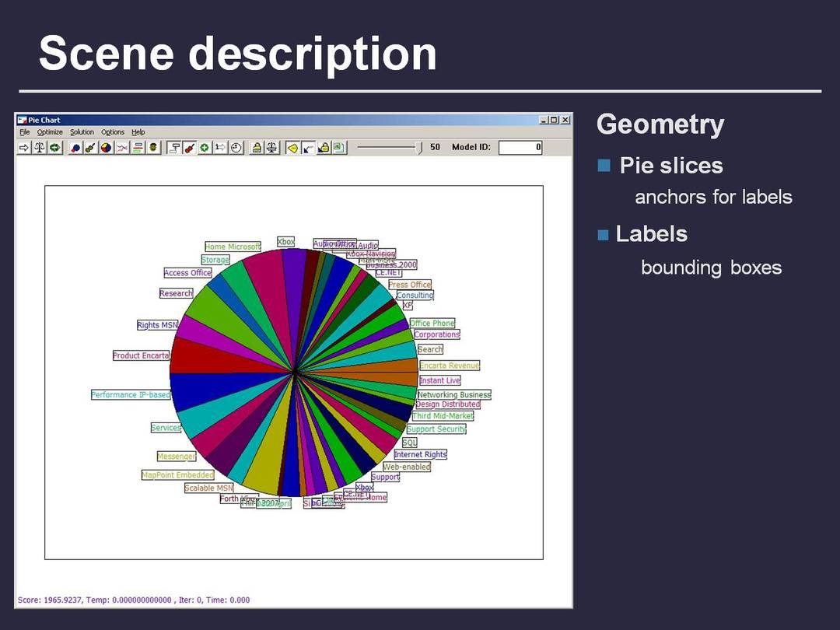Click the numbered step arrow icon

(220, 147)
